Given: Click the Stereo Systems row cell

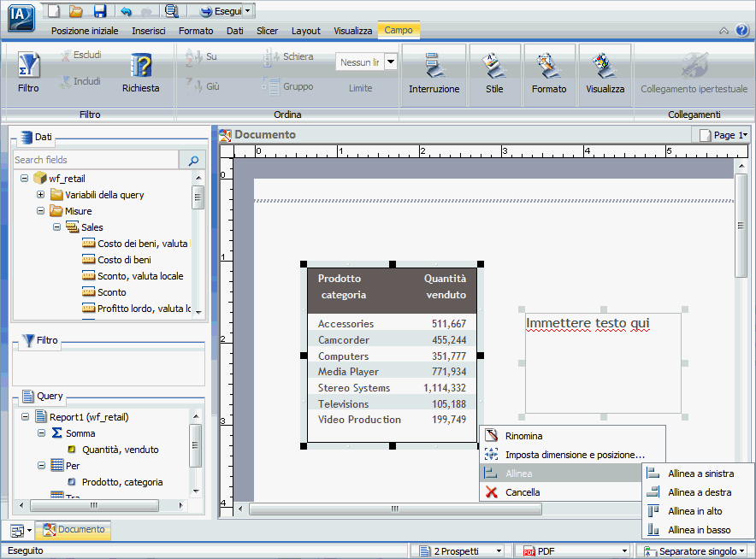Looking at the screenshot, I should (x=354, y=388).
